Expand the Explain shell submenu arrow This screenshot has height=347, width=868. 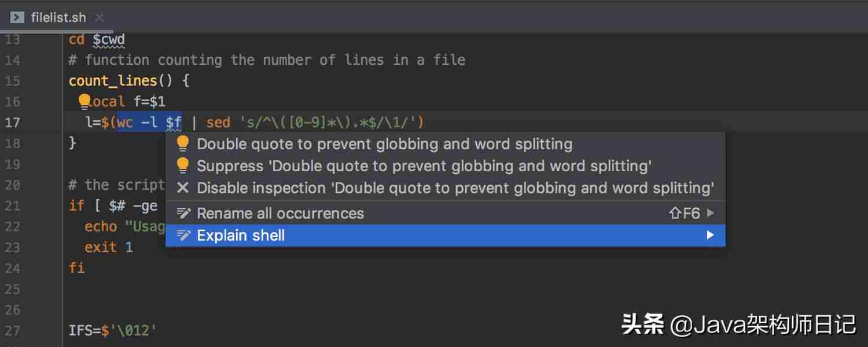(x=710, y=235)
